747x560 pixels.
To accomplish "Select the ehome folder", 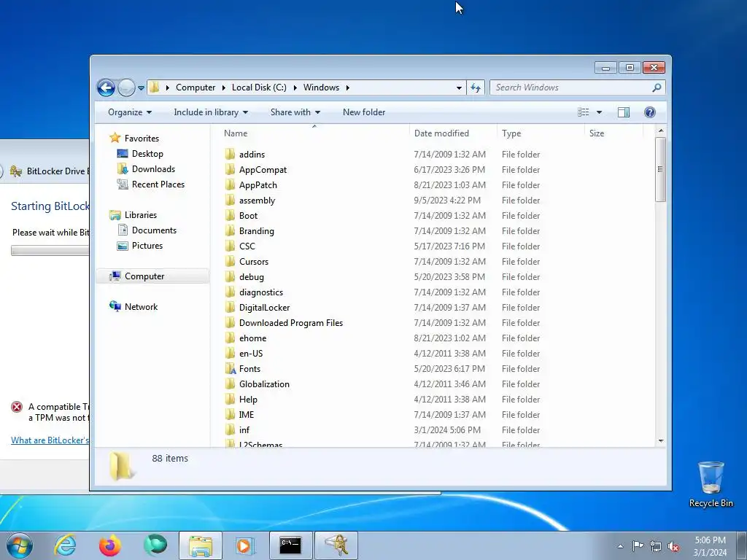I will tap(252, 338).
